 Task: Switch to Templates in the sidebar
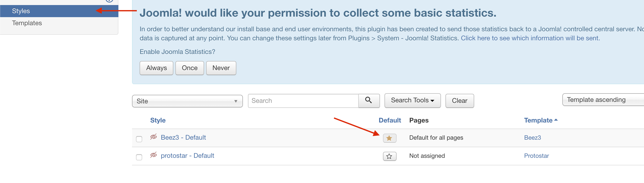coord(27,23)
